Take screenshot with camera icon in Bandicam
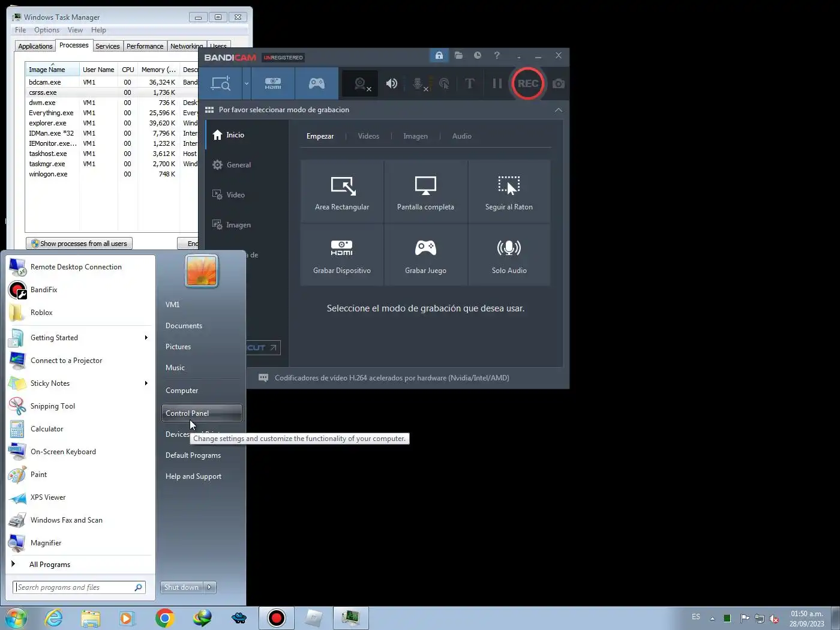The image size is (840, 630). click(559, 83)
